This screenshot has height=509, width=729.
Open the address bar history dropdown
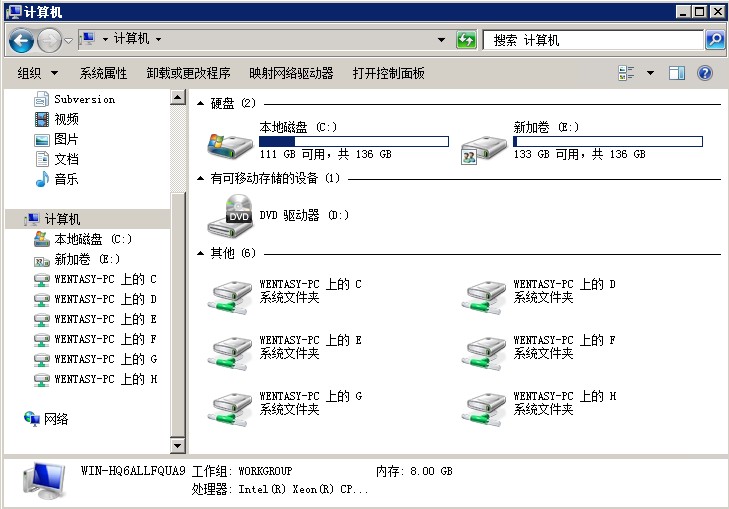click(x=441, y=40)
